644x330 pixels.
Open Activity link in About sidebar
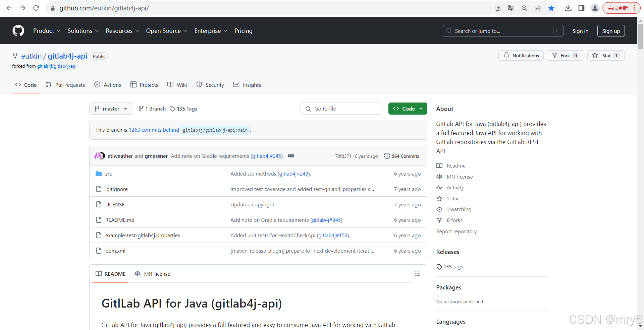coord(455,188)
